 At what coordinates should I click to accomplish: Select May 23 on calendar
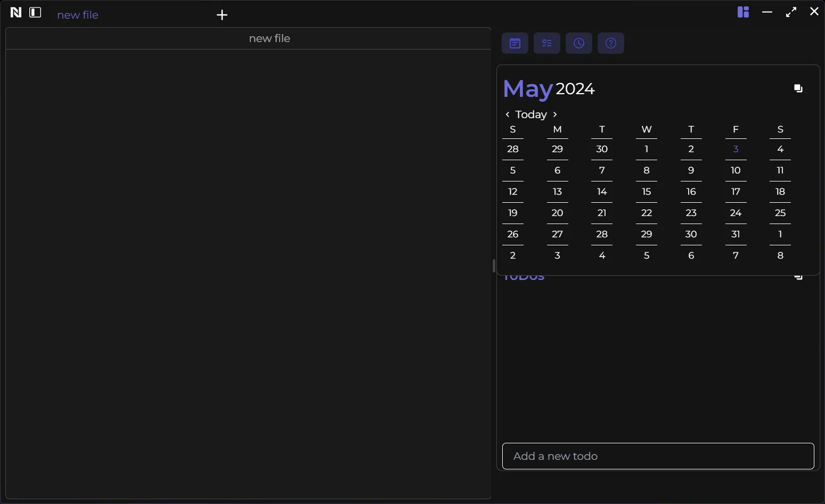[x=691, y=213]
